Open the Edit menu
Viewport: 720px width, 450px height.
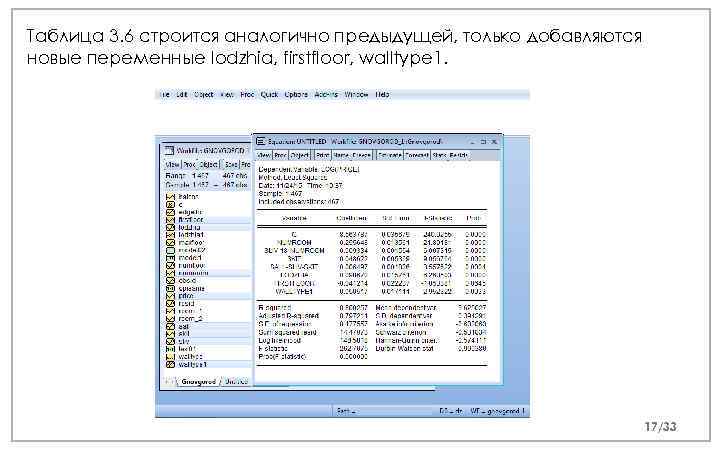182,95
